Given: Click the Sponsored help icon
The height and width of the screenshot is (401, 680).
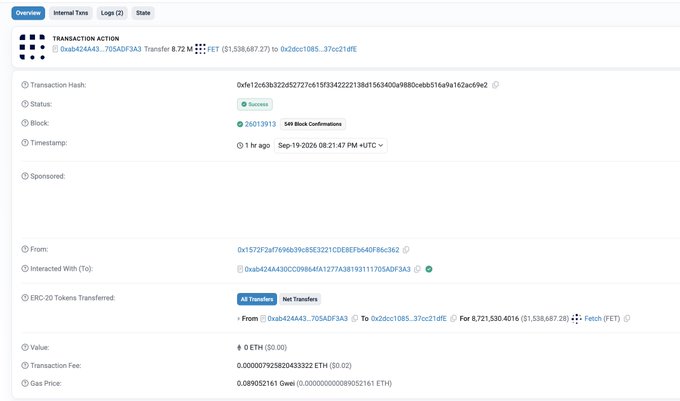Looking at the screenshot, I should 25,176.
